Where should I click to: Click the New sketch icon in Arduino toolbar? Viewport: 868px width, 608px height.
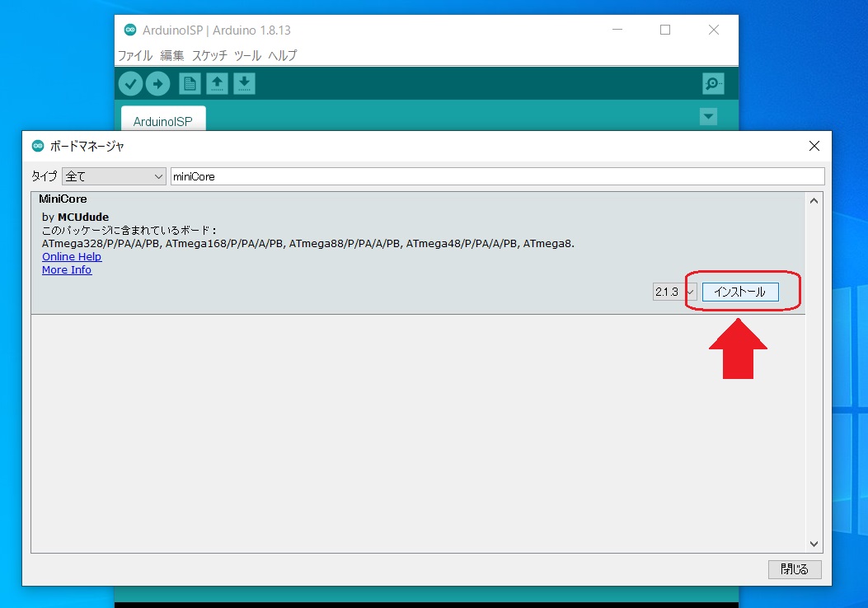coord(190,84)
